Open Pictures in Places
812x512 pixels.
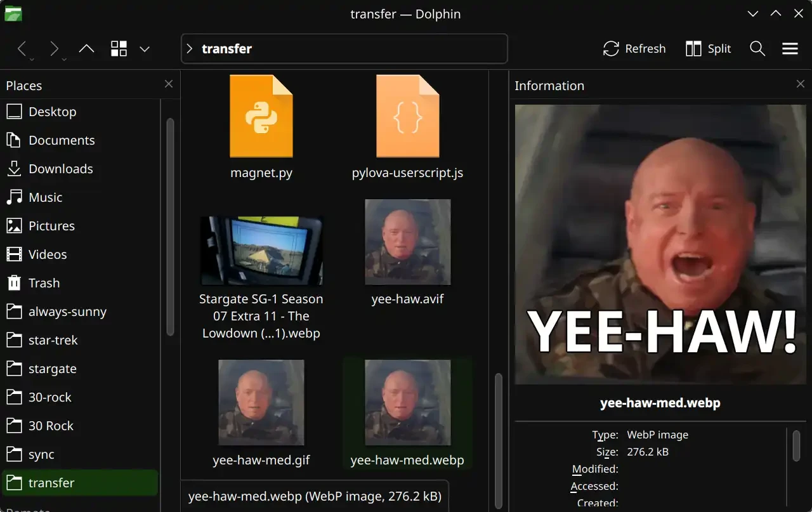(x=81, y=226)
